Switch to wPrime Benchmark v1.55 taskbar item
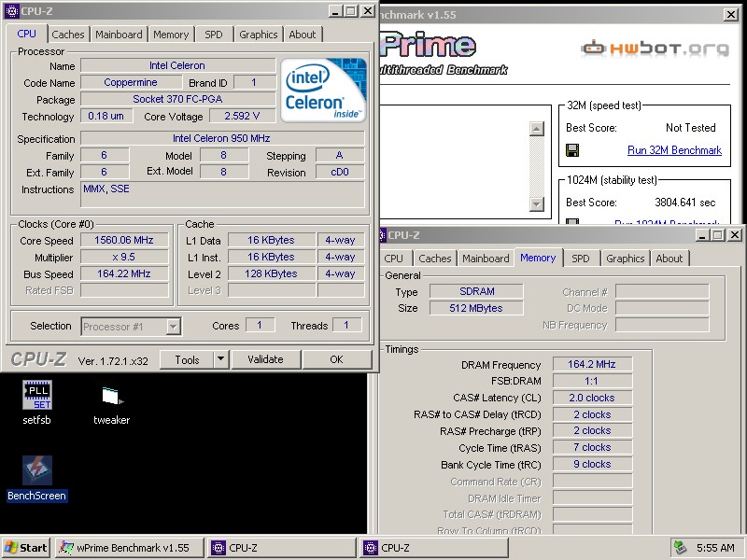747x560 pixels. coord(130,548)
